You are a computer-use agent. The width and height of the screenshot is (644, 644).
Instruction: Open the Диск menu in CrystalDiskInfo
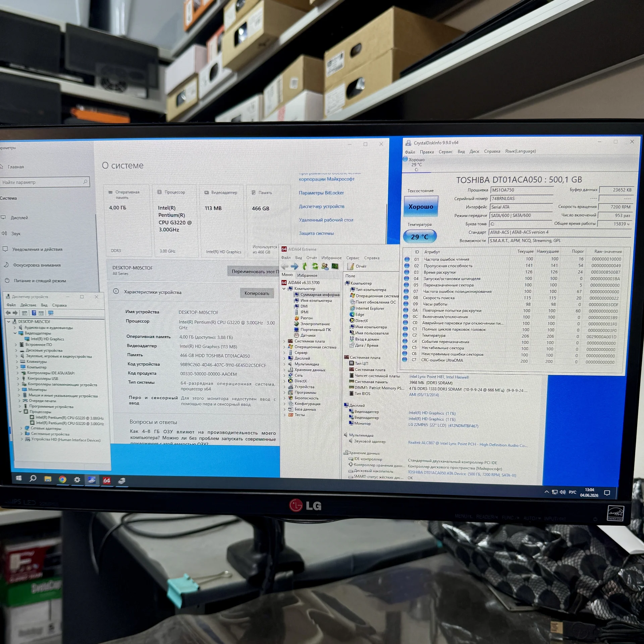(474, 152)
